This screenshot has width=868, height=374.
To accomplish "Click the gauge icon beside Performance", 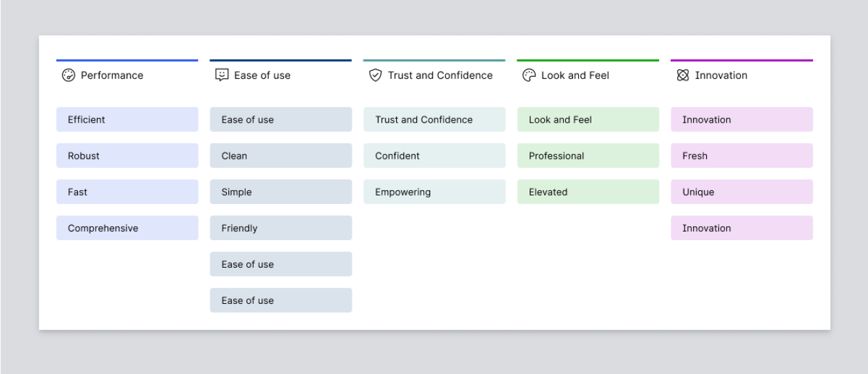I will point(69,75).
